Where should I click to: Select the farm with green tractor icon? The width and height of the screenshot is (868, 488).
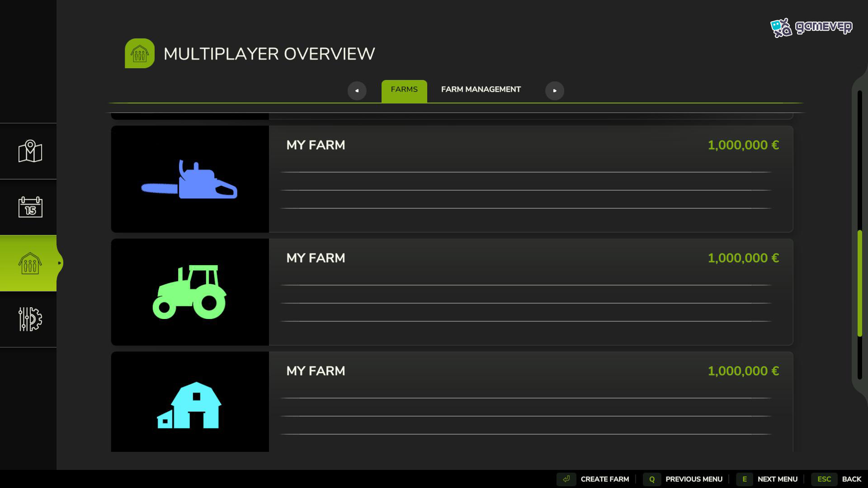[452, 292]
